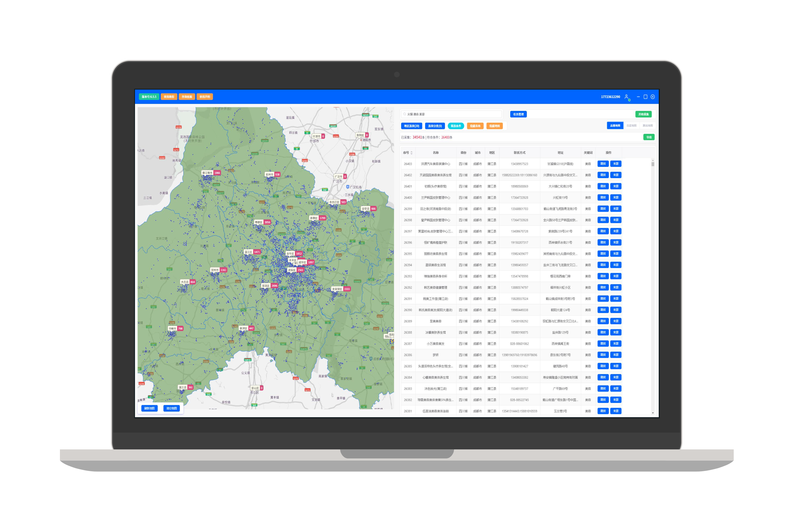The width and height of the screenshot is (794, 532).
Task: Open the 新津区 447 map marker
Action: (x=247, y=328)
